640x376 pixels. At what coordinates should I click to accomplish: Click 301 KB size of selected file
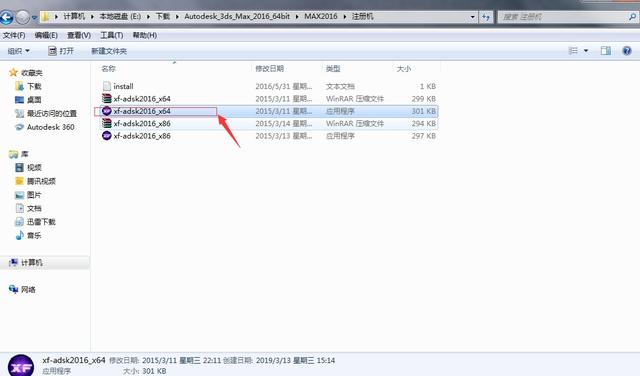[x=424, y=111]
